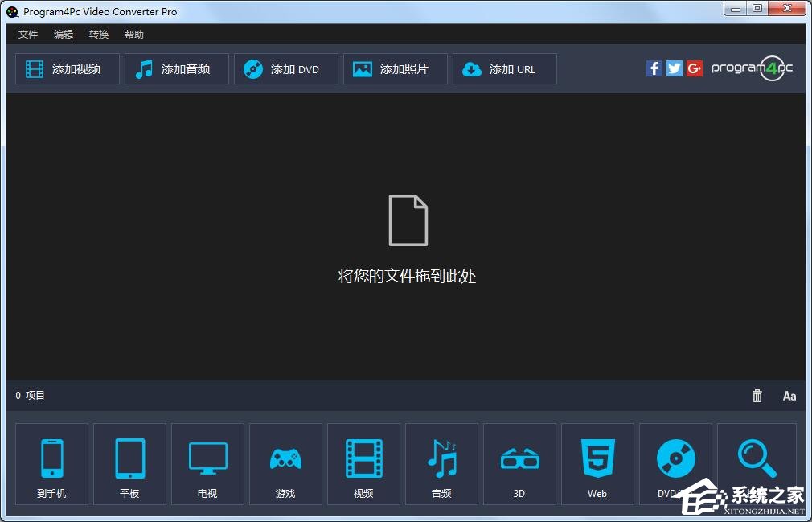This screenshot has height=522, width=812.
Task: Click the Twitter bird icon
Action: [x=674, y=68]
